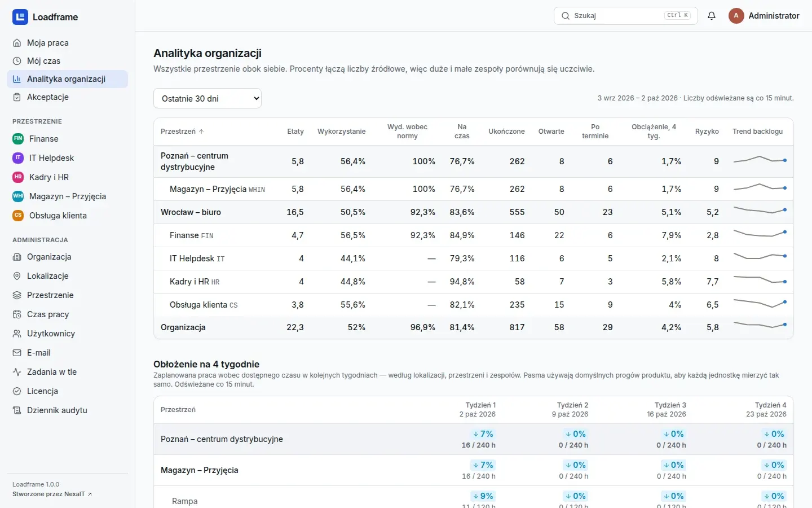Open Lokalizacje pin icon
Image resolution: width=812 pixels, height=508 pixels.
pos(17,276)
